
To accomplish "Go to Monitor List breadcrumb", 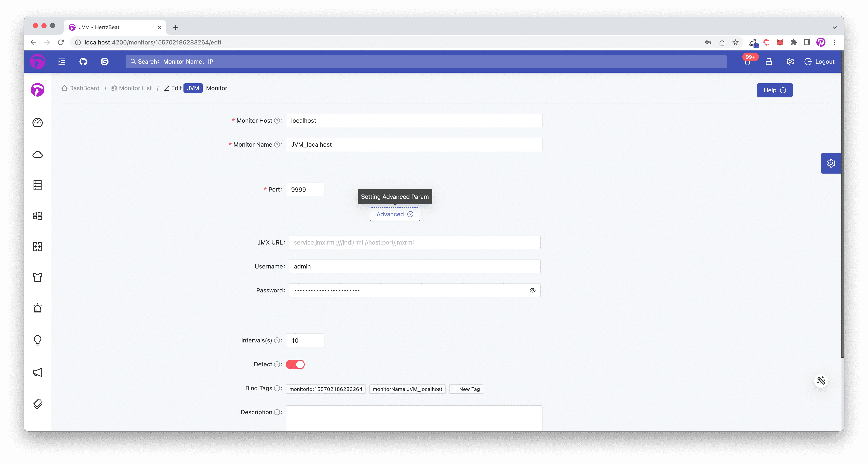I will [x=131, y=88].
